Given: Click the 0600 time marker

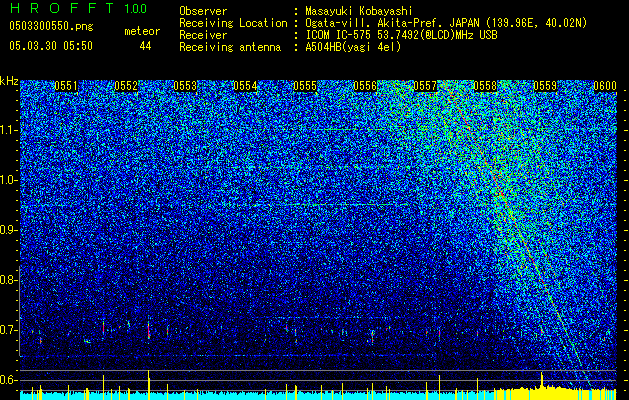Looking at the screenshot, I should [x=605, y=86].
